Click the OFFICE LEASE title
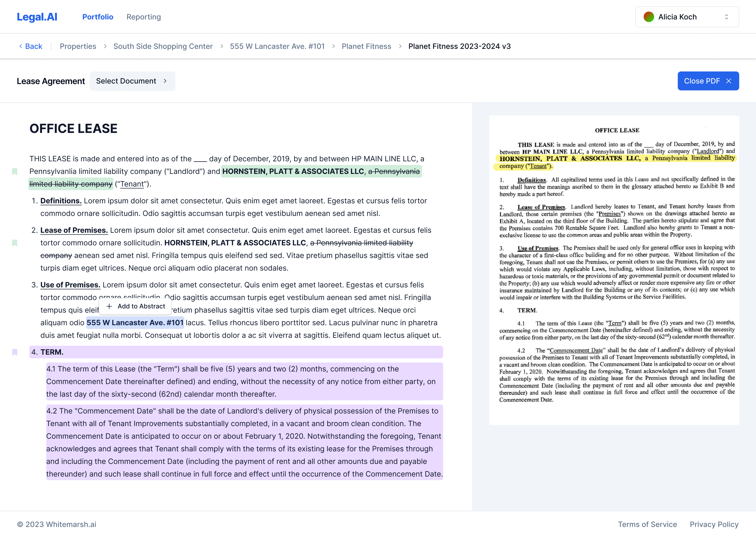Screen dimensions: 756x538 click(x=73, y=128)
